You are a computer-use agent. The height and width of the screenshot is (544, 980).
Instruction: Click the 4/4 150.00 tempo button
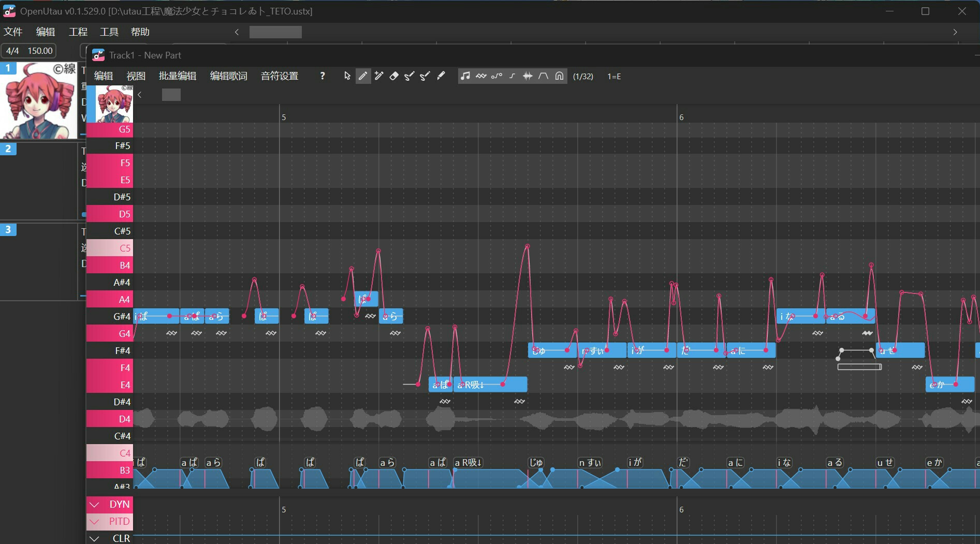click(29, 51)
